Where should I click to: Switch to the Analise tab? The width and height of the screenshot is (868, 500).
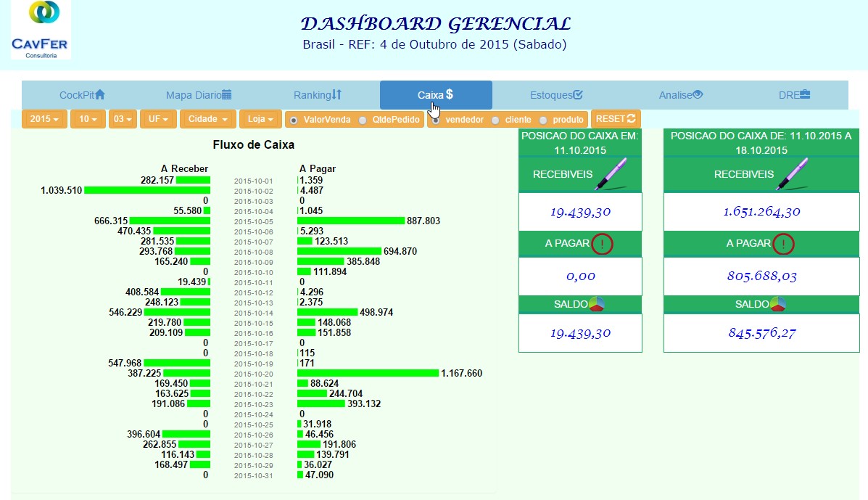[x=680, y=94]
